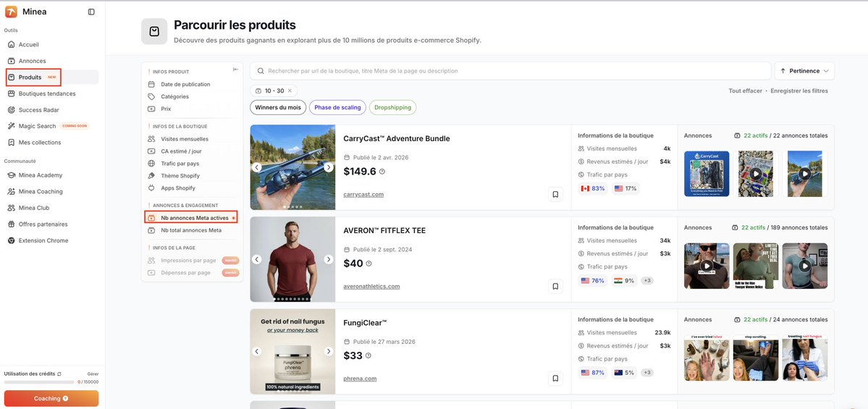The image size is (868, 409).
Task: Select Winners du mois preset
Action: click(x=278, y=107)
